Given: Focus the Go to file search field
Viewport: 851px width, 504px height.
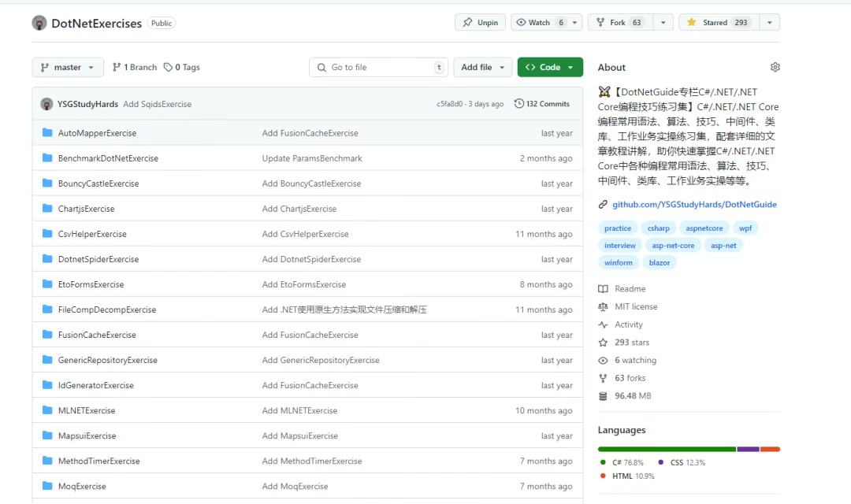Looking at the screenshot, I should pos(379,67).
